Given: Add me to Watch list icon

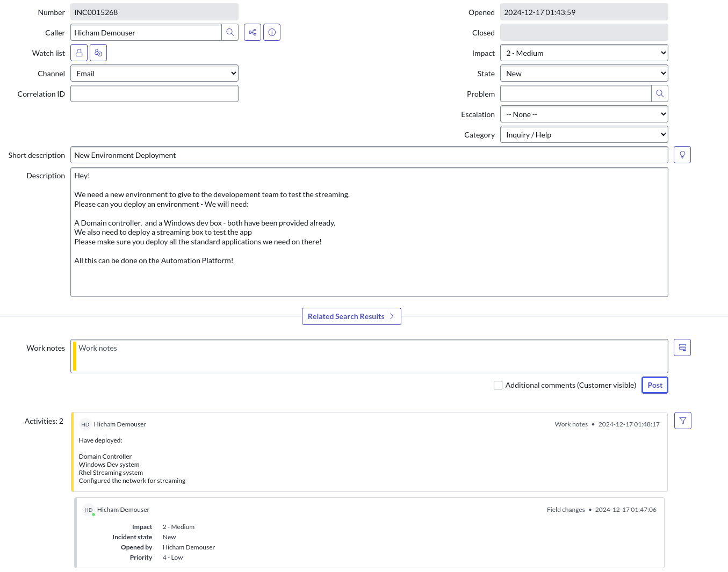Looking at the screenshot, I should tap(98, 53).
